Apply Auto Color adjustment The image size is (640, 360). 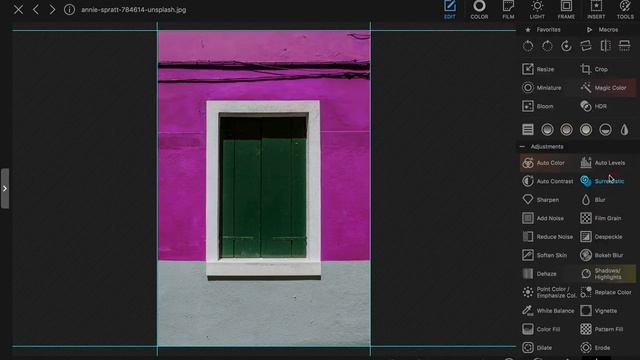(x=543, y=163)
